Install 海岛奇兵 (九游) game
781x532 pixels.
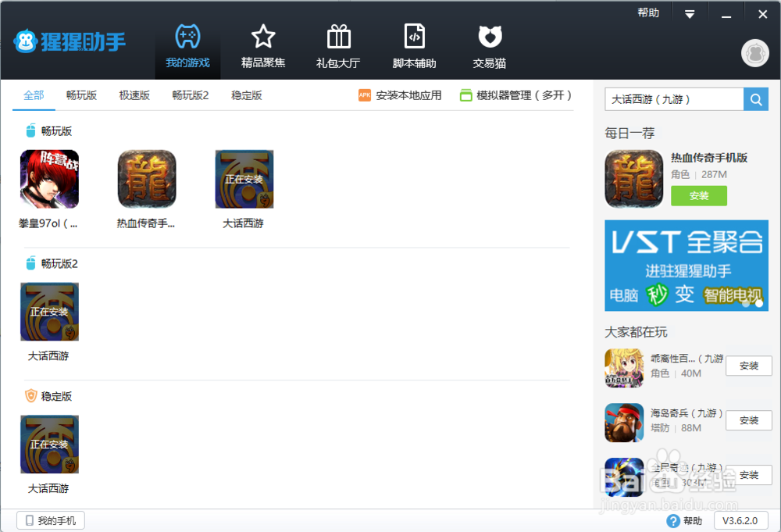click(x=749, y=420)
